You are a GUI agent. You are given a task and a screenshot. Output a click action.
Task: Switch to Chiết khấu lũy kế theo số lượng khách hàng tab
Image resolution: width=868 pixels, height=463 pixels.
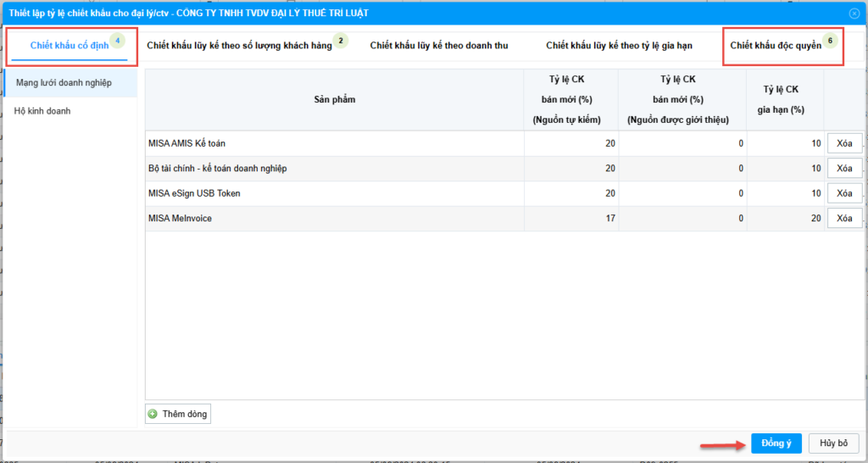(x=239, y=46)
